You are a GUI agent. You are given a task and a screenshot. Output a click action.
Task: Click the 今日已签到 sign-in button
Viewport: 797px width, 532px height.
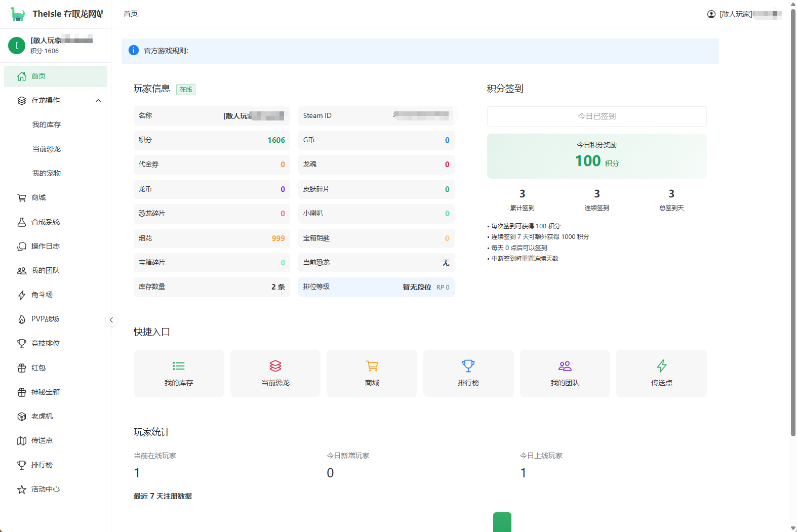coord(597,116)
